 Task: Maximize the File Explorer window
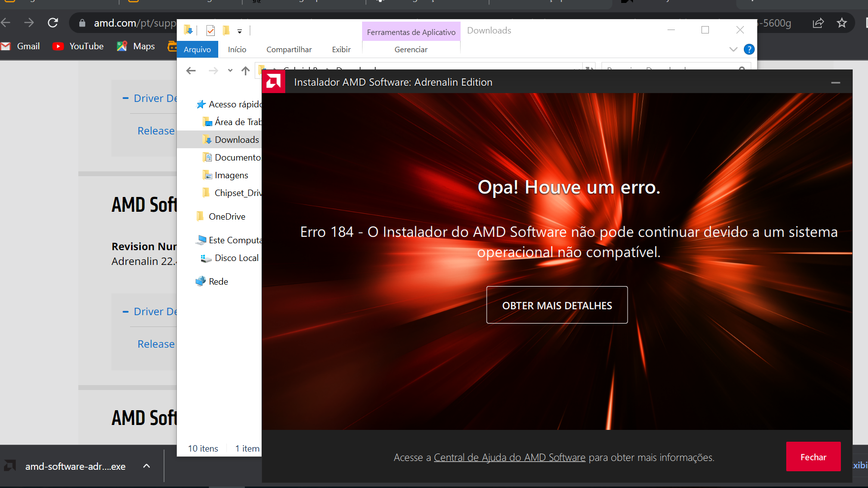pos(705,30)
